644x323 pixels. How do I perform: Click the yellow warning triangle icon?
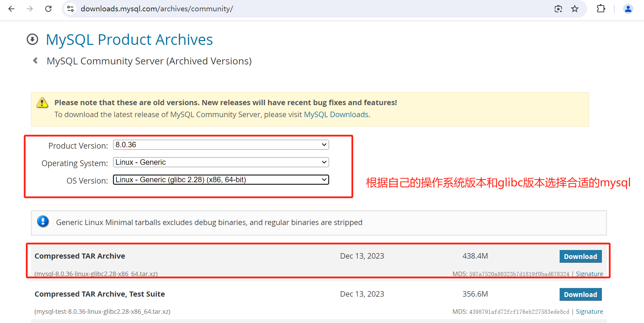pyautogui.click(x=42, y=102)
